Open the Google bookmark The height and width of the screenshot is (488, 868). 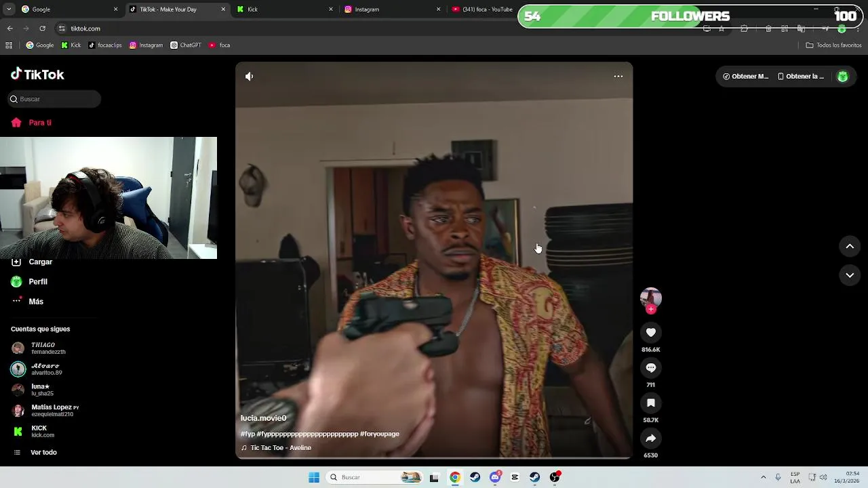40,45
